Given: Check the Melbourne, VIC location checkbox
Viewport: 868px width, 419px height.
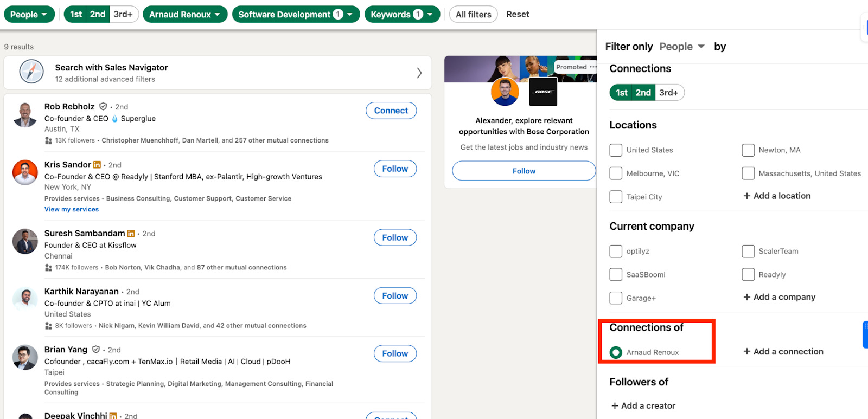Looking at the screenshot, I should (616, 173).
